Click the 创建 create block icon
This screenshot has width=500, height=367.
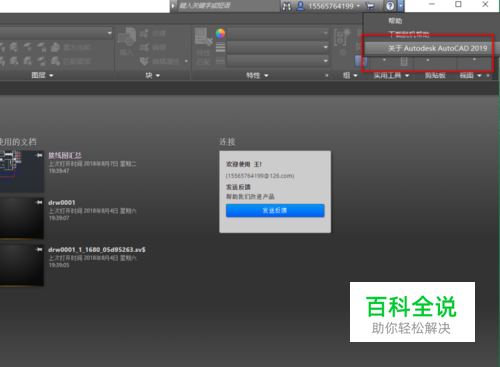[x=144, y=33]
